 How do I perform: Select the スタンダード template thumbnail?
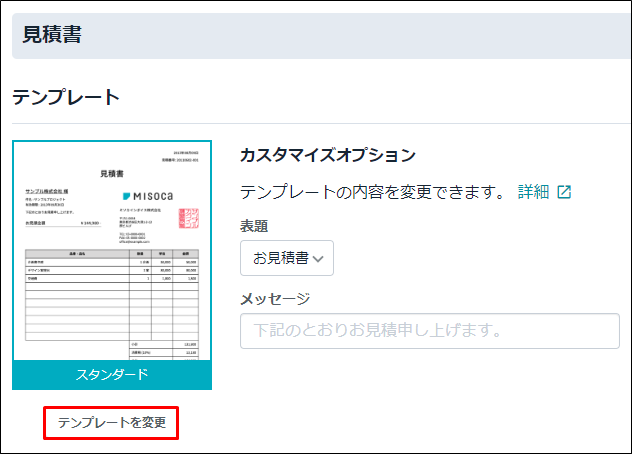[x=111, y=250]
